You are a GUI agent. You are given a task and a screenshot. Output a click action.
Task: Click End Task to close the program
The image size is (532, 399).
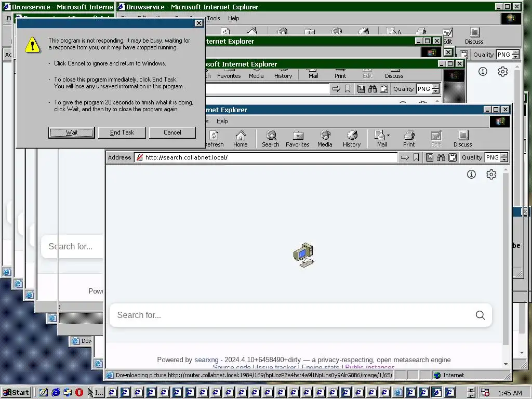tap(122, 132)
